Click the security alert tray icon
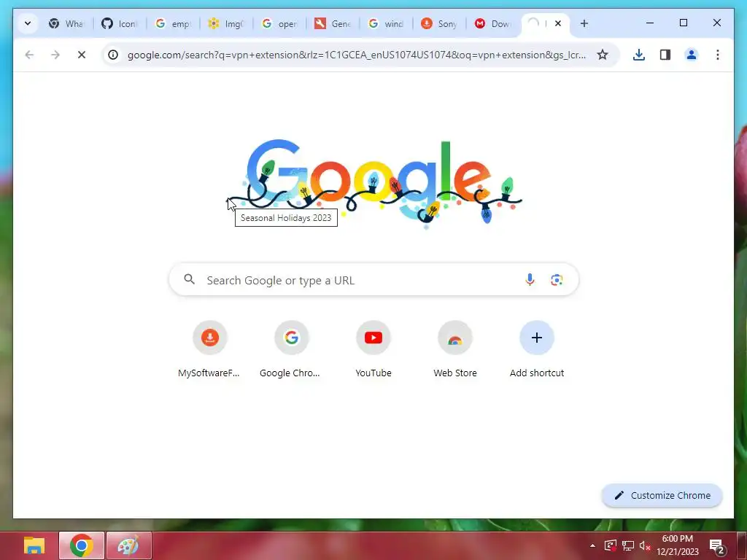Viewport: 747px width, 560px height. coord(611,545)
